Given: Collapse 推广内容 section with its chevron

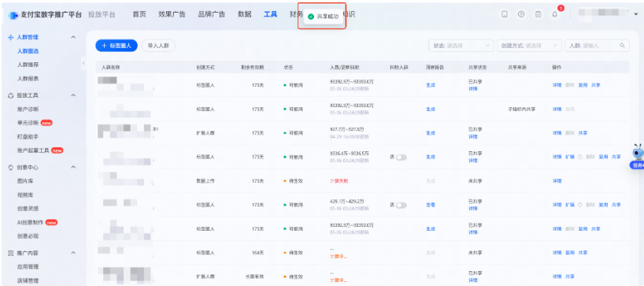Looking at the screenshot, I should point(73,253).
